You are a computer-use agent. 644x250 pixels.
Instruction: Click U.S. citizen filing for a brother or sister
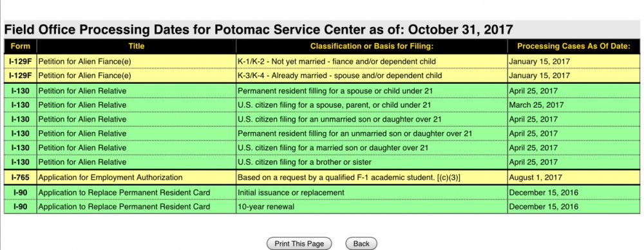[372, 162]
